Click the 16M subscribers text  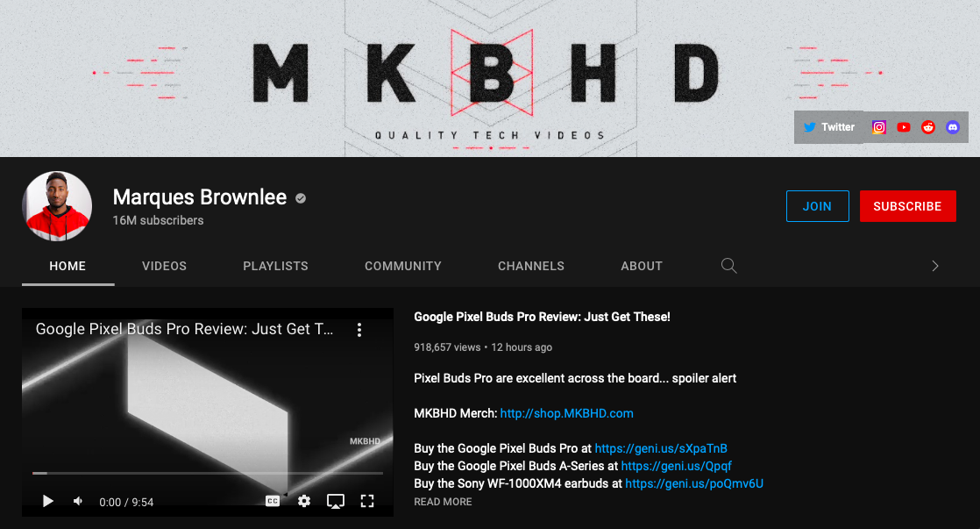(x=158, y=220)
